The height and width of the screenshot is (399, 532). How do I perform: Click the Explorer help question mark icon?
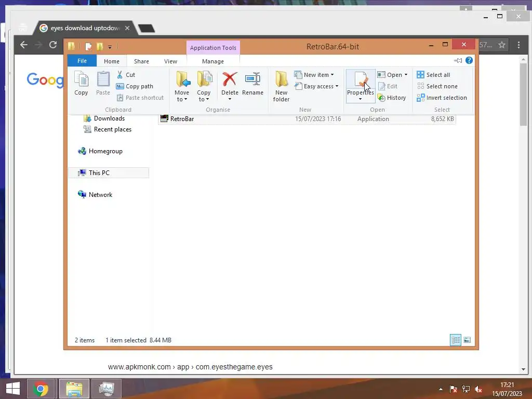point(469,60)
